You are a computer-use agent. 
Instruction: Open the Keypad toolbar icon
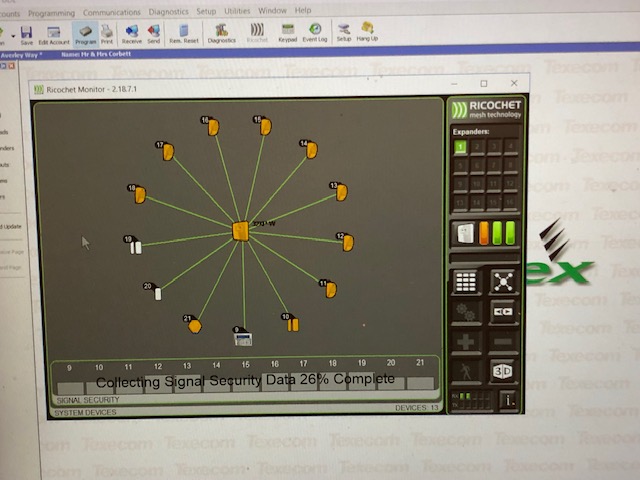pos(287,33)
